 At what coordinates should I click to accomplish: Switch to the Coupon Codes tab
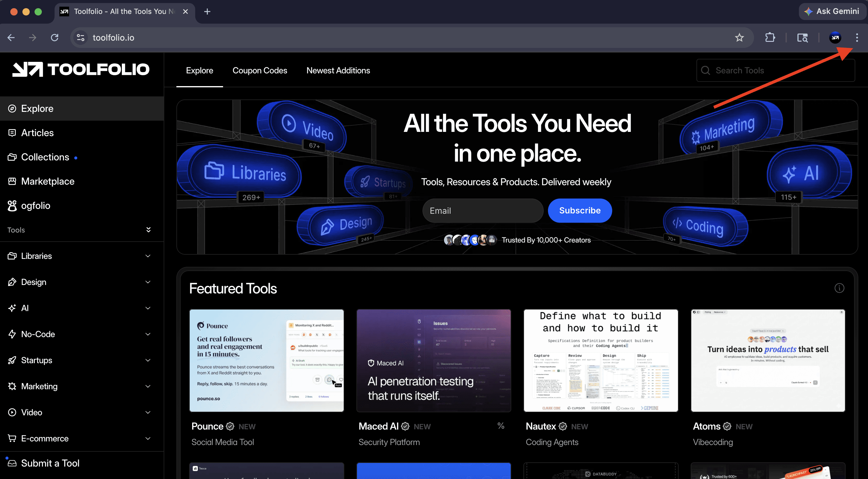[x=259, y=70]
